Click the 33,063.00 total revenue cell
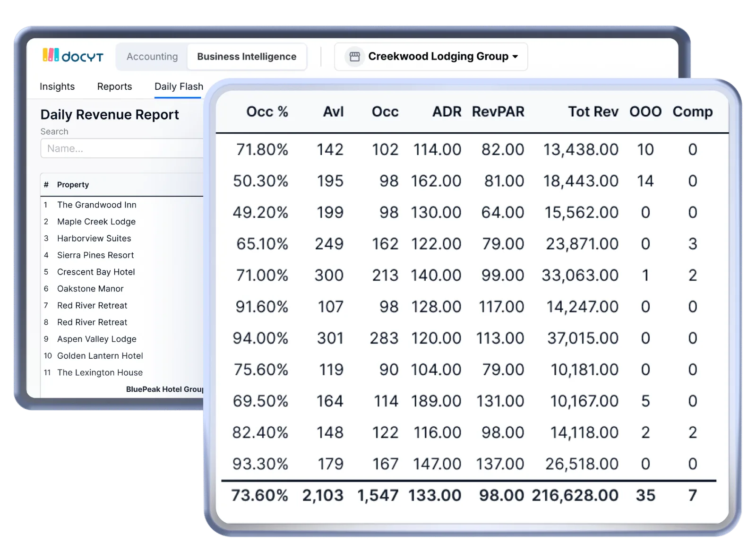Screen dimensions: 756x552 [x=580, y=276]
